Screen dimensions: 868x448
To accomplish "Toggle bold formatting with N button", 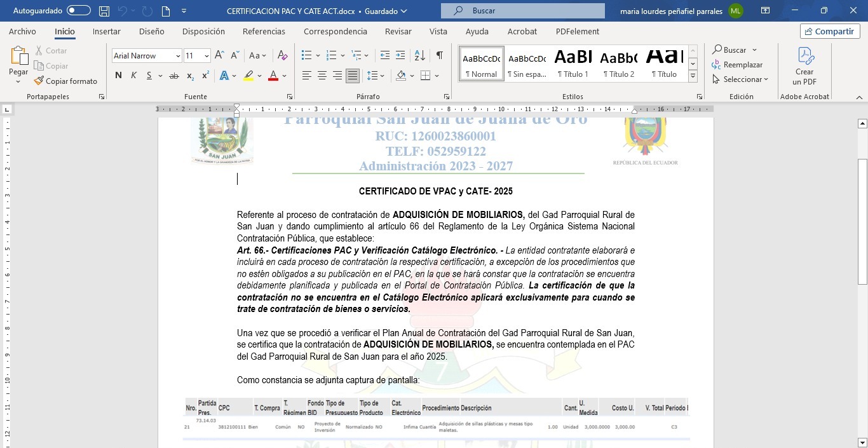I will pos(118,76).
